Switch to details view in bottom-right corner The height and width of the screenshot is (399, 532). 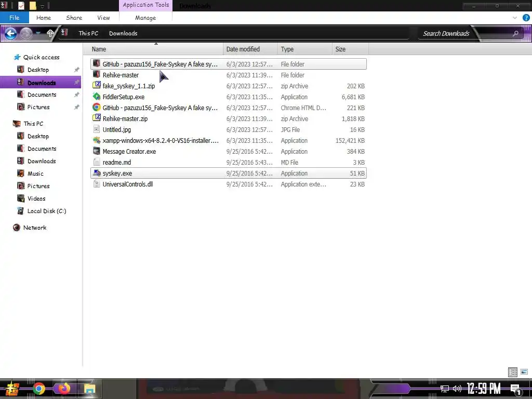pyautogui.click(x=513, y=372)
